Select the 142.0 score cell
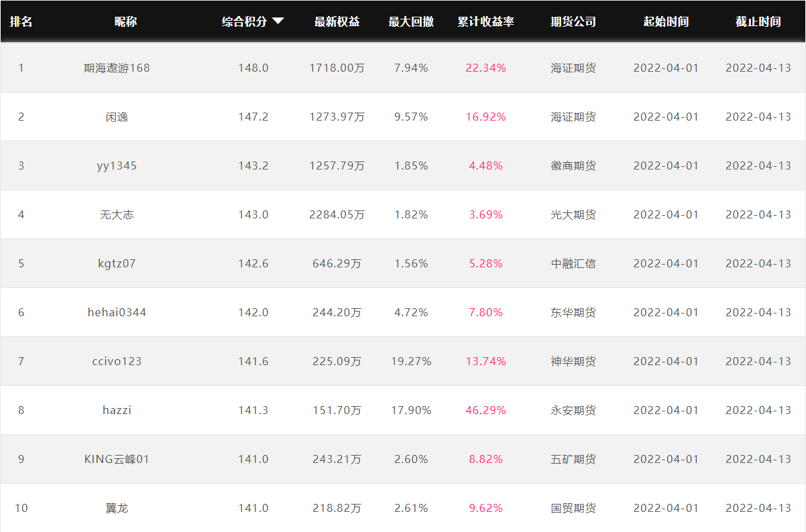Image resolution: width=806 pixels, height=532 pixels. click(253, 312)
